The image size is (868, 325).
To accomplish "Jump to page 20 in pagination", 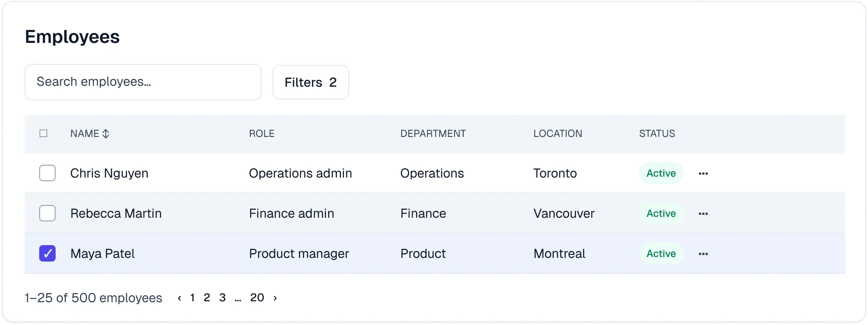I will point(257,298).
